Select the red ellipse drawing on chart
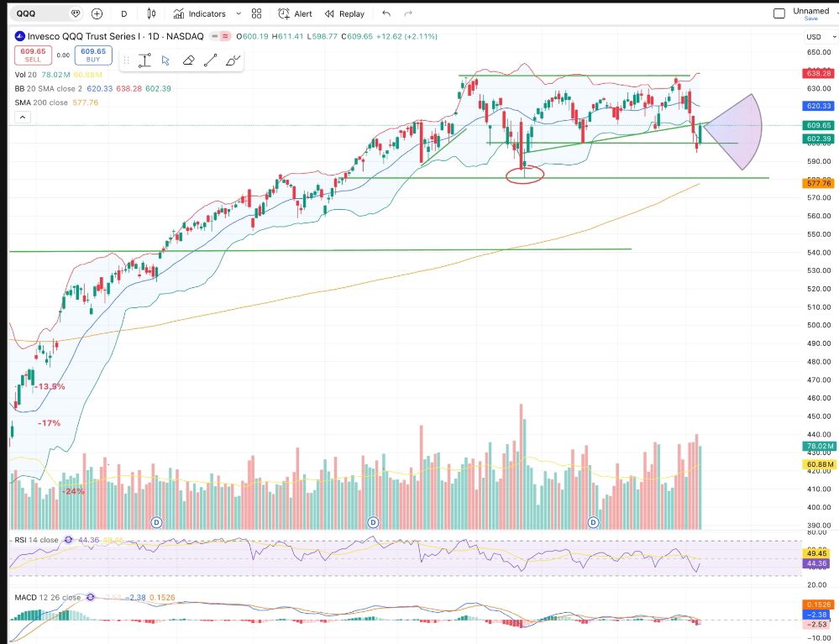Screen dimensions: 839x644 coord(524,175)
